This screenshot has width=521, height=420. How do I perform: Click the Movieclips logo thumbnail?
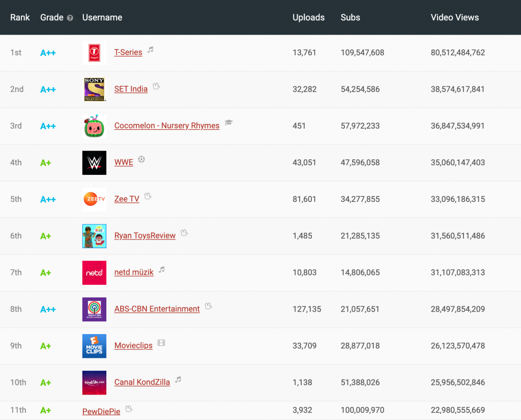[x=94, y=346]
